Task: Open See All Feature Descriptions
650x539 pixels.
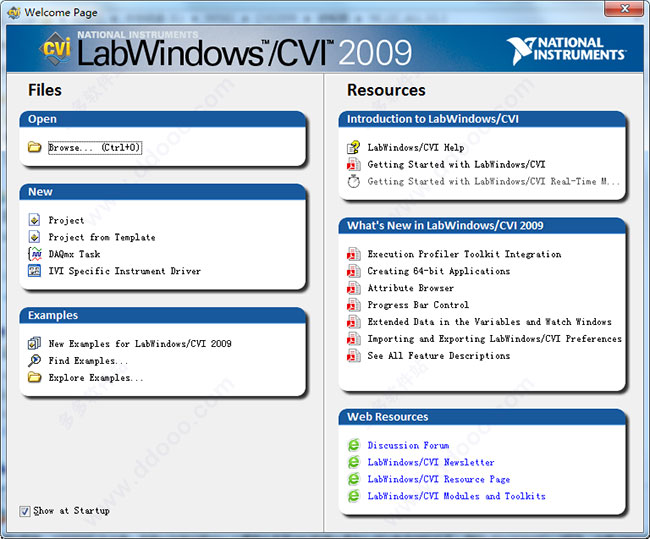Action: [439, 356]
